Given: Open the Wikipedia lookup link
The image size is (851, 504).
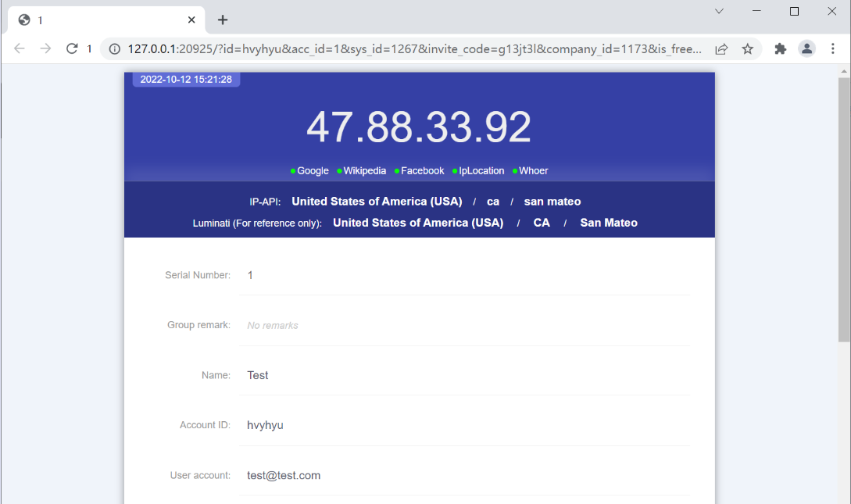Looking at the screenshot, I should 366,170.
